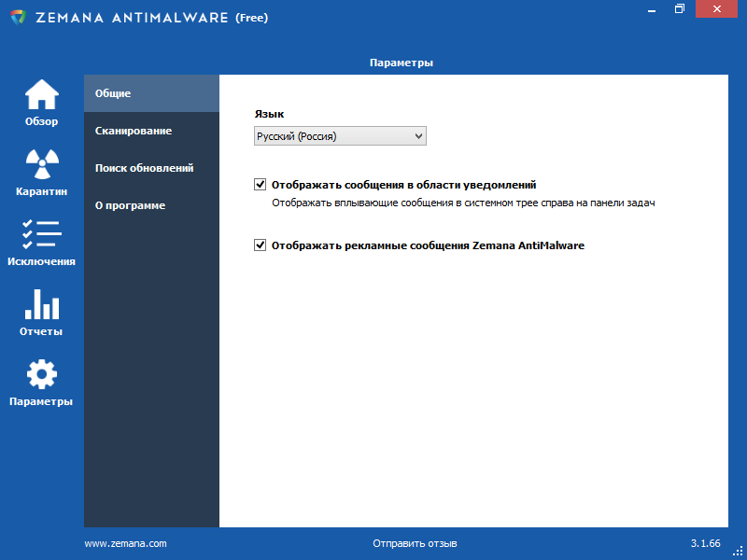This screenshot has height=560, width=747.
Task: Open the Параметры gear icon
Action: pyautogui.click(x=41, y=374)
